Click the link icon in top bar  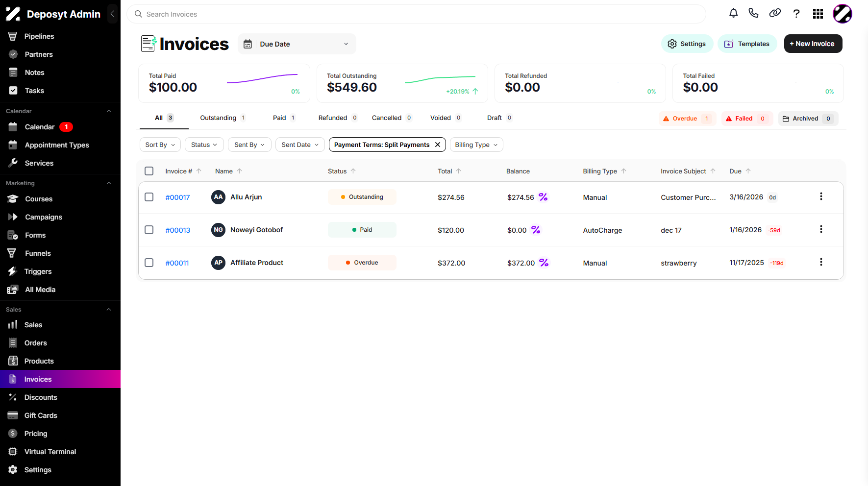(x=775, y=13)
